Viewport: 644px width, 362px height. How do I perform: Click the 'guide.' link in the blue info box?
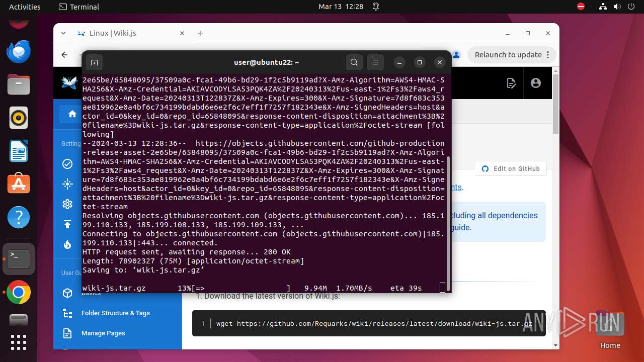tap(460, 227)
